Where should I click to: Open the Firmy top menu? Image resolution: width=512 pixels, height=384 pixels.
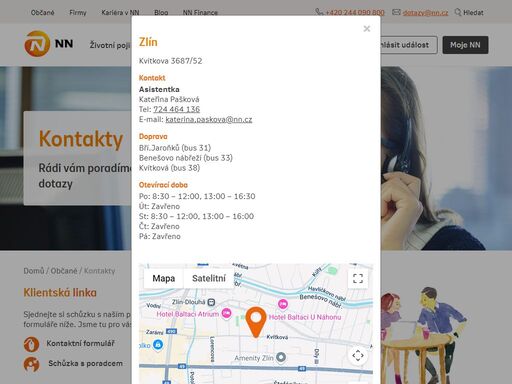tap(78, 13)
